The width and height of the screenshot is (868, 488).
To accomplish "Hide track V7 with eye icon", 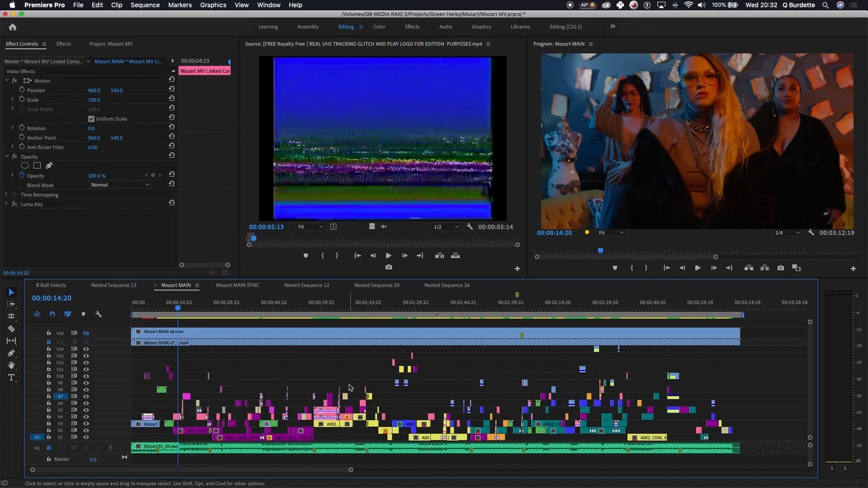I will click(x=86, y=396).
